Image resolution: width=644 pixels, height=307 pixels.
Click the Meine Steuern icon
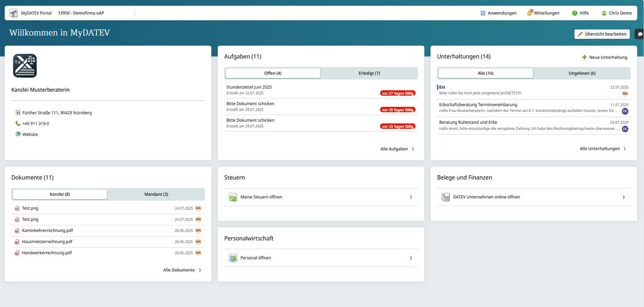pyautogui.click(x=232, y=197)
